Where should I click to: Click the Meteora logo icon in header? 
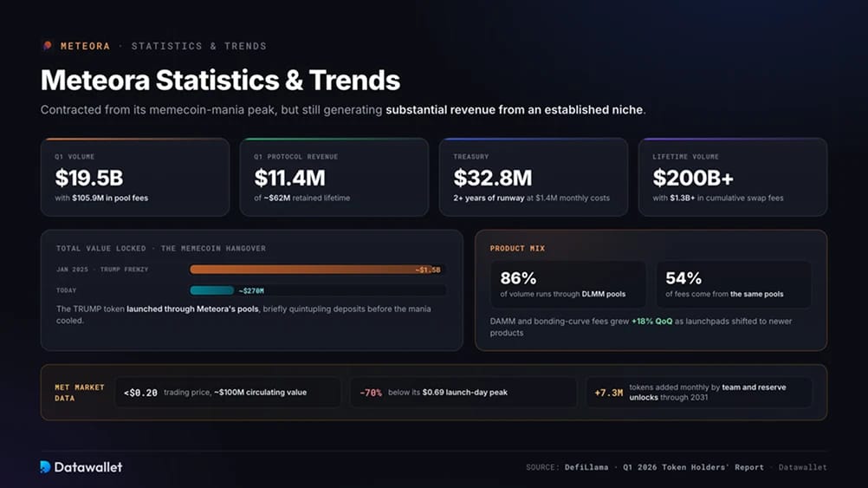tap(47, 46)
